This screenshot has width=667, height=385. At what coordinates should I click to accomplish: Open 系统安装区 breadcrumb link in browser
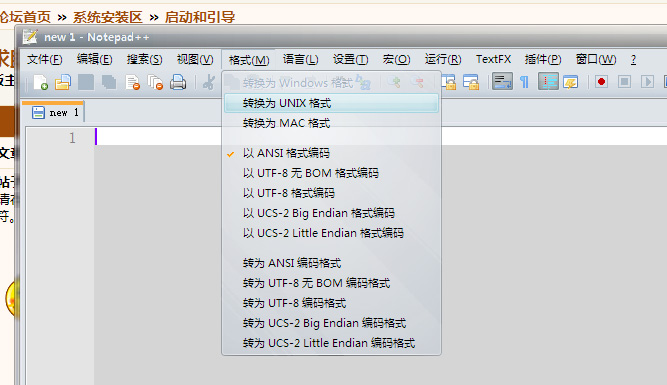tap(108, 17)
